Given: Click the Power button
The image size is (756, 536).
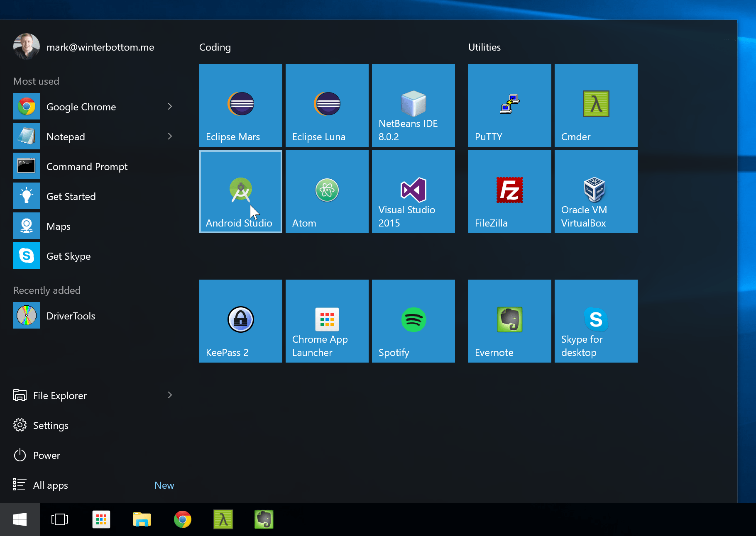Looking at the screenshot, I should click(x=46, y=455).
